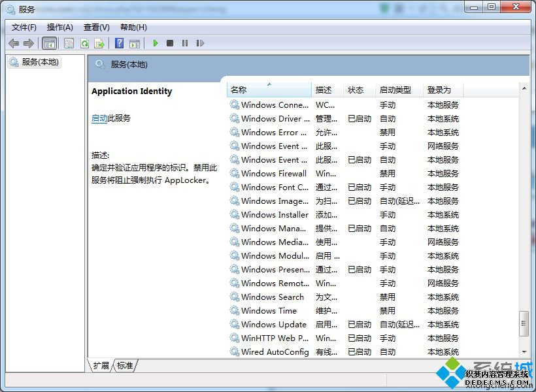Click the Windows Modul... gear icon
Viewport: 536px width, 392px height.
235,255
